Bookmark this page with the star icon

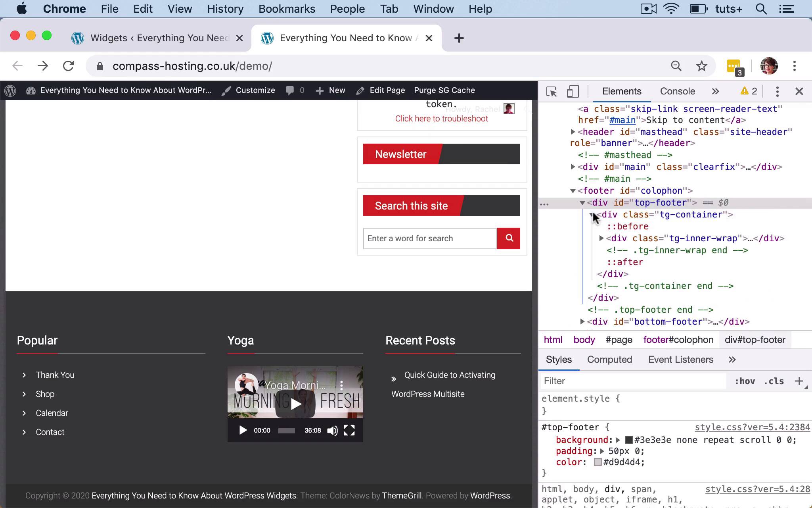701,66
